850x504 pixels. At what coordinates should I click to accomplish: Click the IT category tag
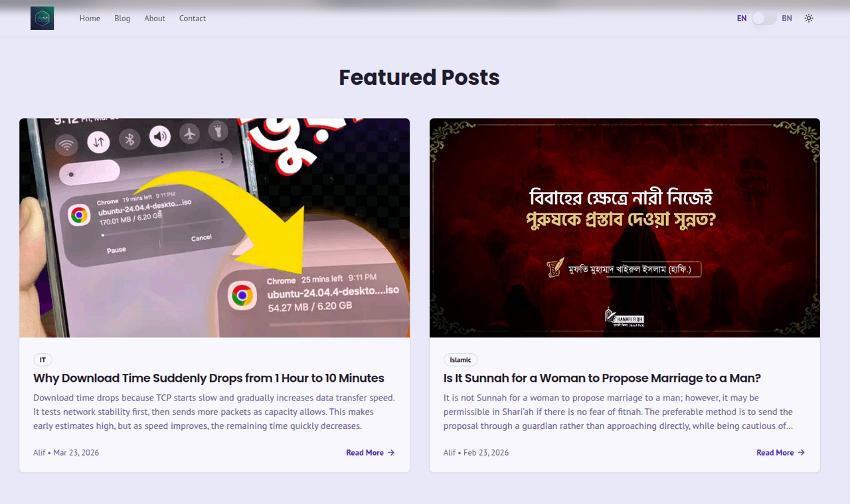click(x=42, y=360)
